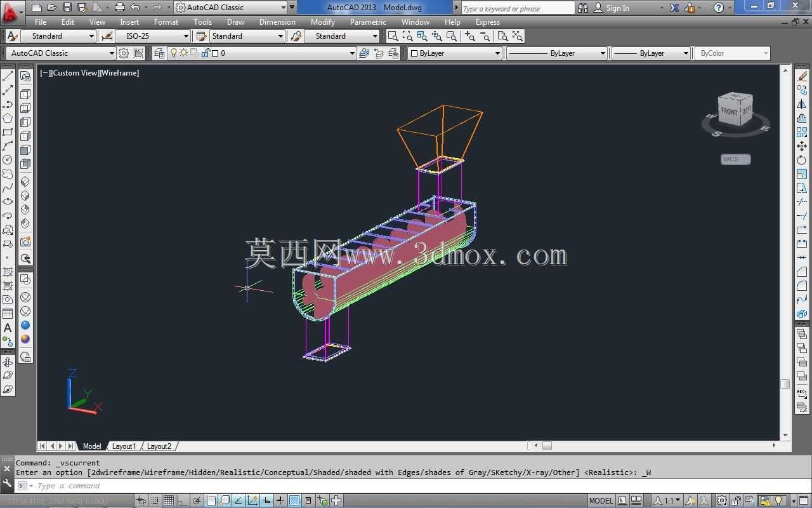
Task: Toggle Show Lineweight in status bar
Action: coord(280,500)
